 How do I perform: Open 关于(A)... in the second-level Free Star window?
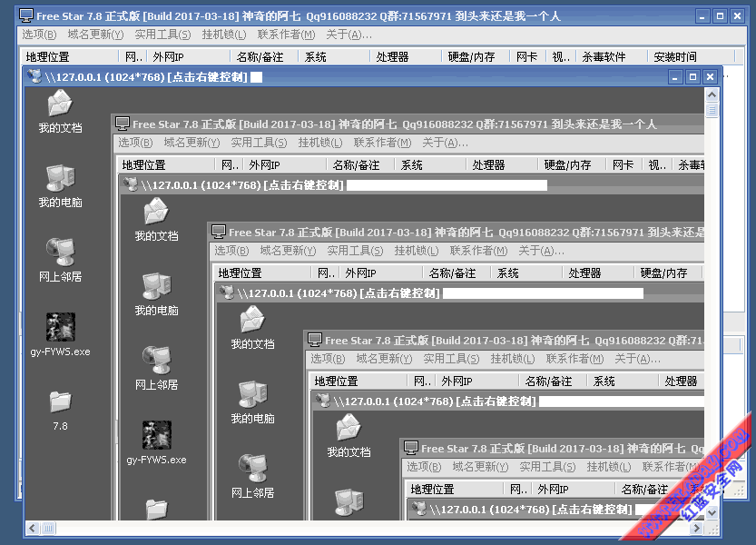(x=445, y=143)
